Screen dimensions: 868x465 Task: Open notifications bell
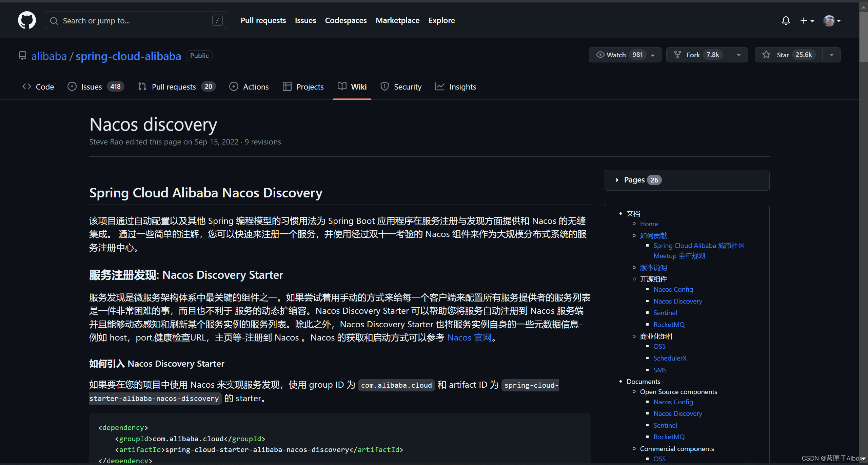(786, 21)
